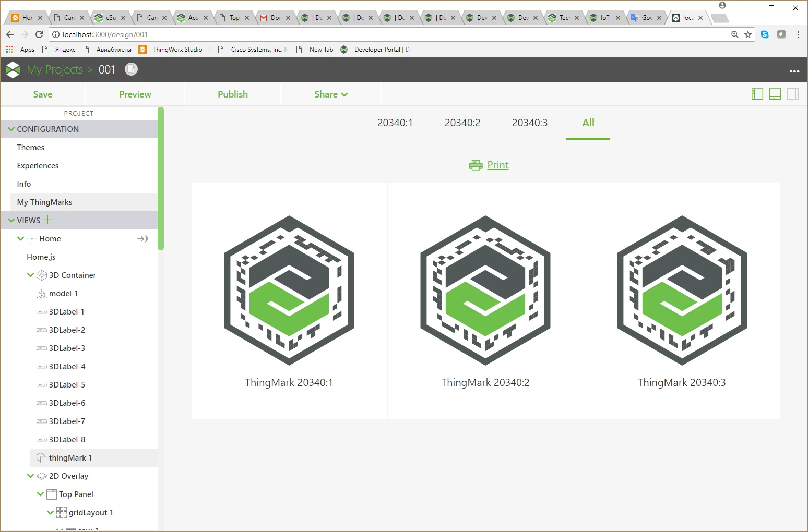Publish the project
Viewport: 808px width, 532px height.
[x=233, y=94]
